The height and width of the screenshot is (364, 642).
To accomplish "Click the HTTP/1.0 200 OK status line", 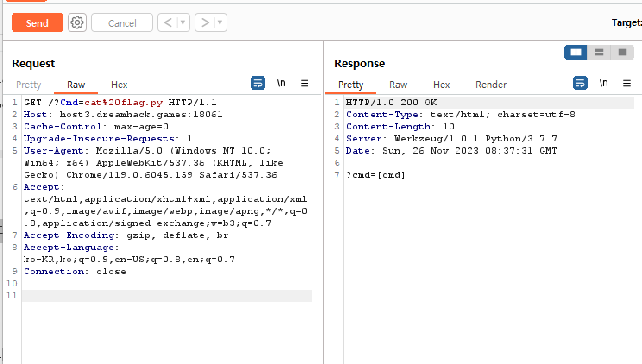I will click(391, 102).
